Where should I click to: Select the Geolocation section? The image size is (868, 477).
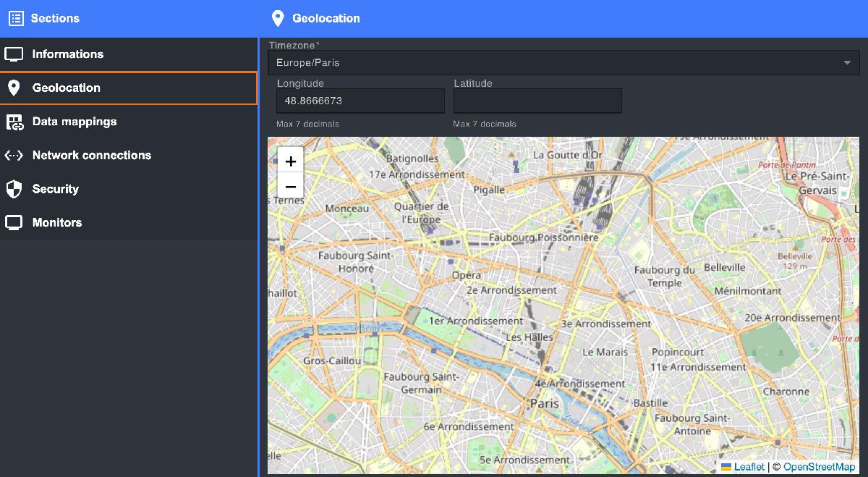pos(67,88)
